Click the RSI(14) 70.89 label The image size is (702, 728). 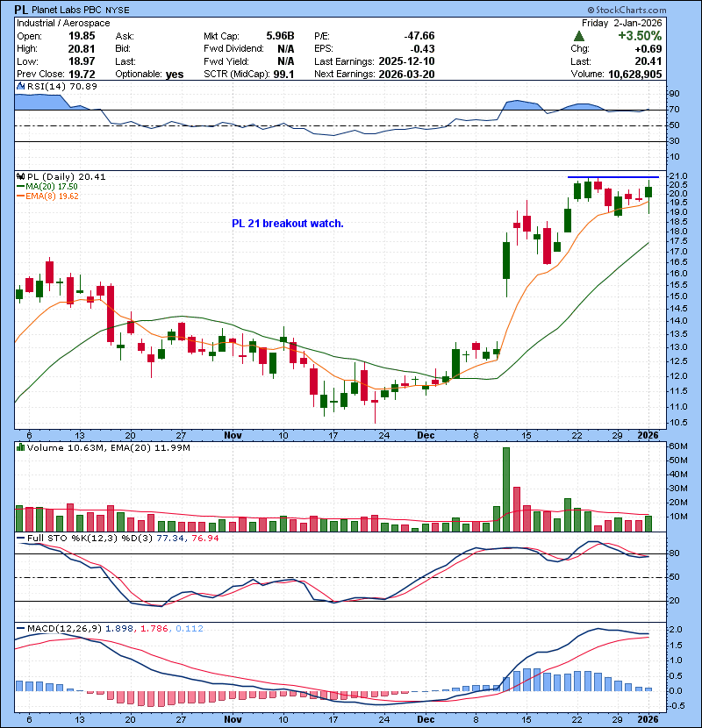point(62,86)
